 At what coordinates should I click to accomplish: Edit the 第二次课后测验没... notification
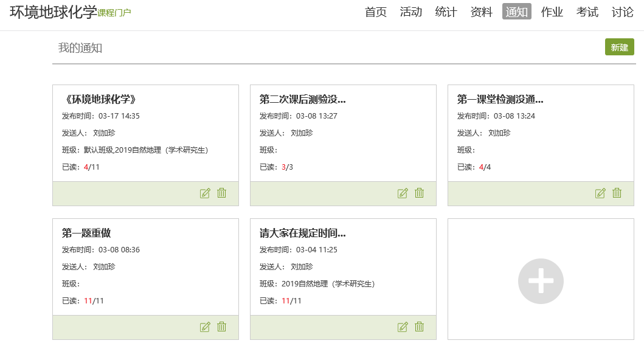pyautogui.click(x=403, y=193)
